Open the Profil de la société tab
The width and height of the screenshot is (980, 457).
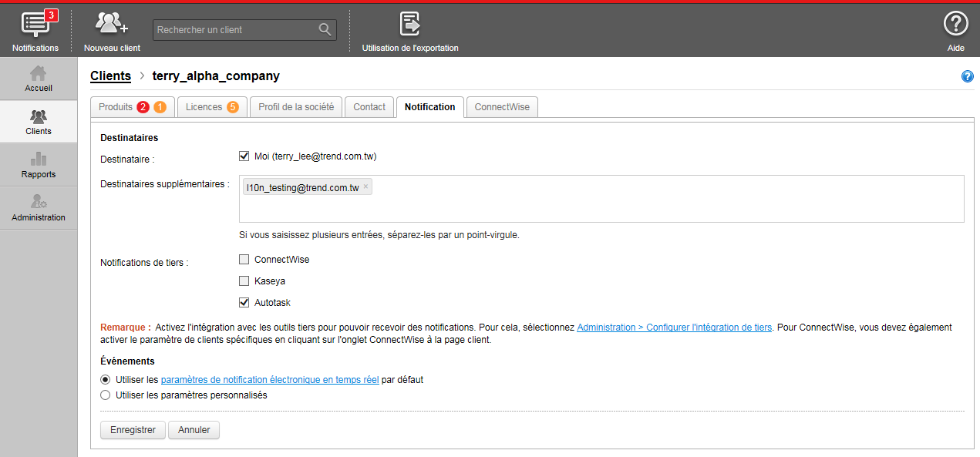pos(296,107)
